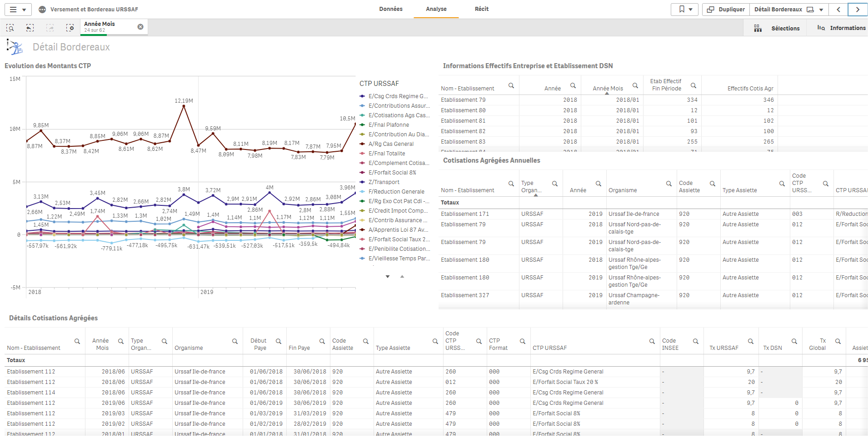The width and height of the screenshot is (868, 438).
Task: Switch to the Données tab
Action: point(391,9)
